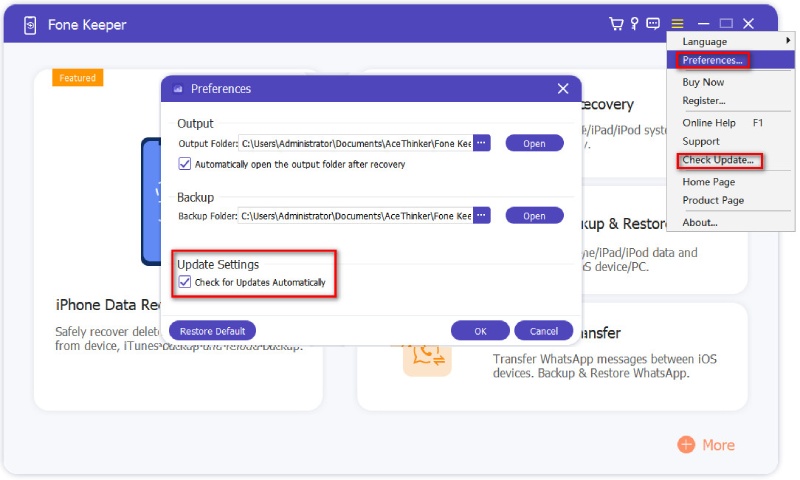Select Preferences... from the menu
The width and height of the screenshot is (800, 480).
(731, 60)
